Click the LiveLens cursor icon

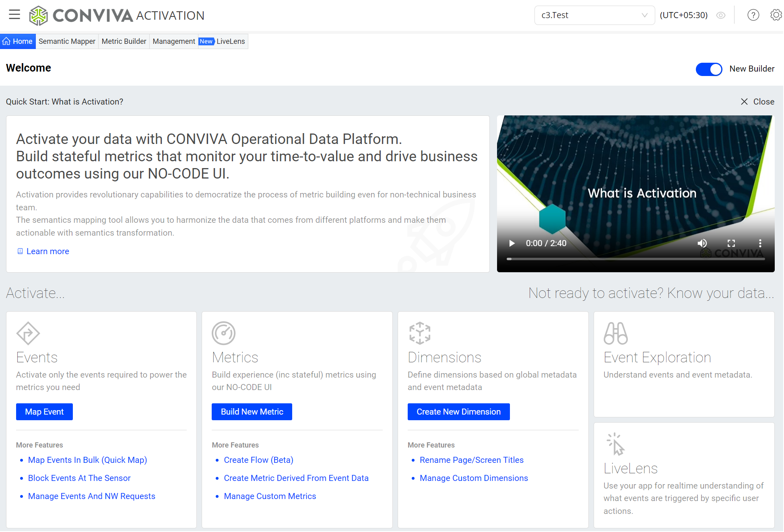click(615, 444)
